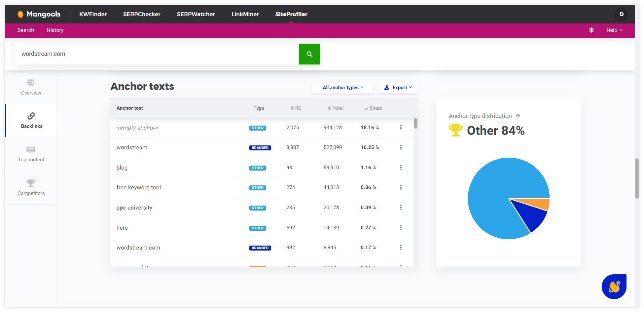Click the green search magnifier button
This screenshot has width=644, height=312.
click(309, 54)
